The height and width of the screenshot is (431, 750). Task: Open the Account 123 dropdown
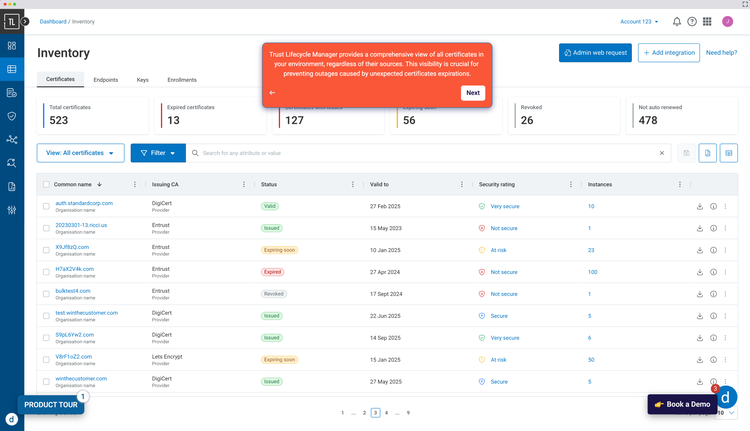pos(642,21)
